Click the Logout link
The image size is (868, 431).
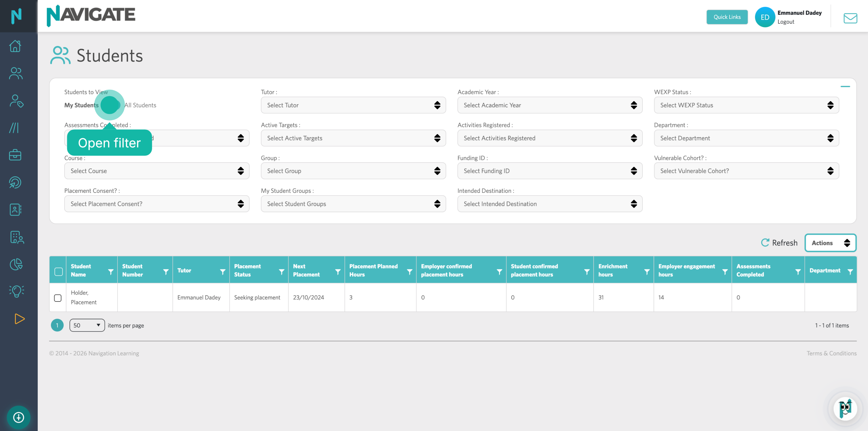[x=785, y=22]
